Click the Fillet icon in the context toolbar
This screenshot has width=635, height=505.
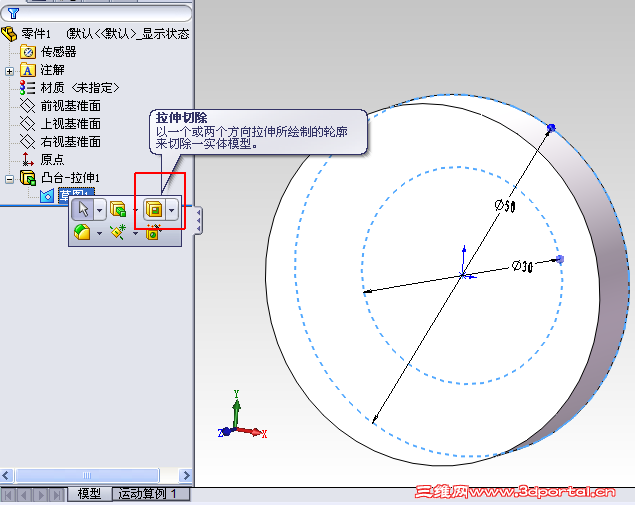click(82, 232)
